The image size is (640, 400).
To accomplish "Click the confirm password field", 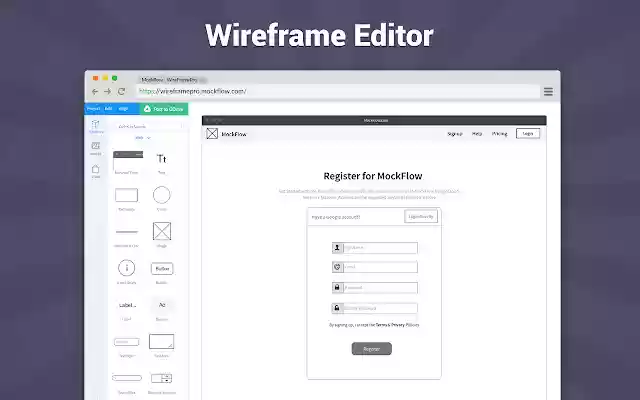I will click(375, 308).
